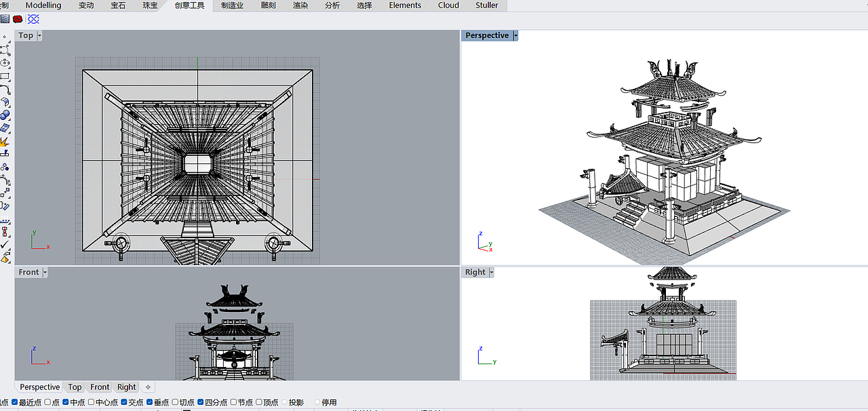Select the Solid spheres tool in left toolbar

point(5,115)
